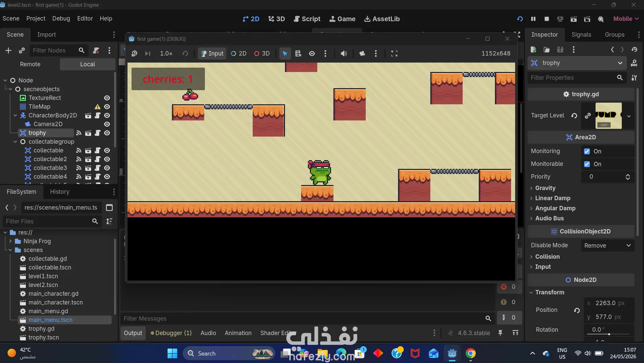Add a new child node

(x=8, y=50)
